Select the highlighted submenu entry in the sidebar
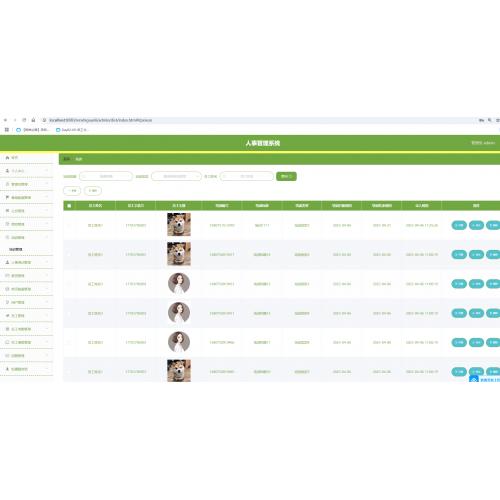 click(16, 249)
